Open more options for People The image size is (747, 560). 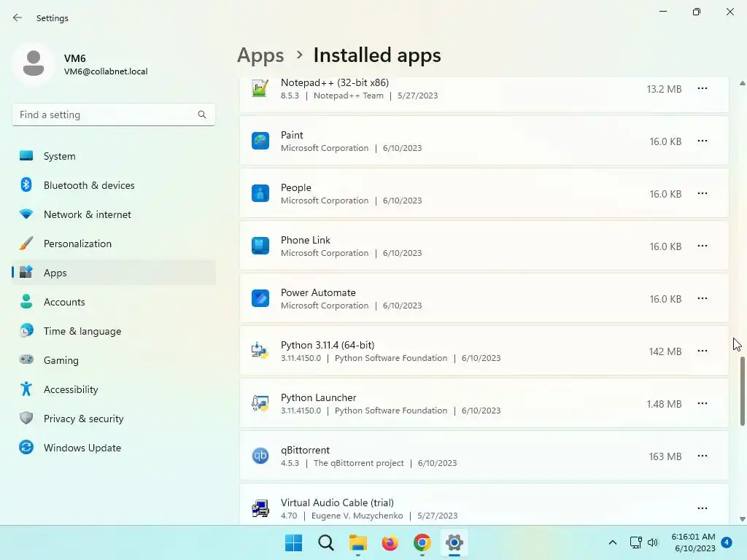coord(703,193)
